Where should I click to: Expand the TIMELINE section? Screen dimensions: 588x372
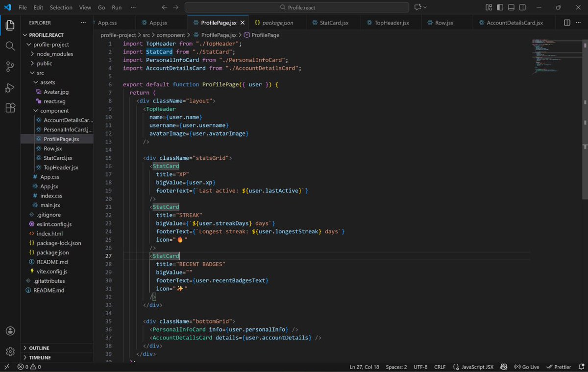click(x=57, y=357)
